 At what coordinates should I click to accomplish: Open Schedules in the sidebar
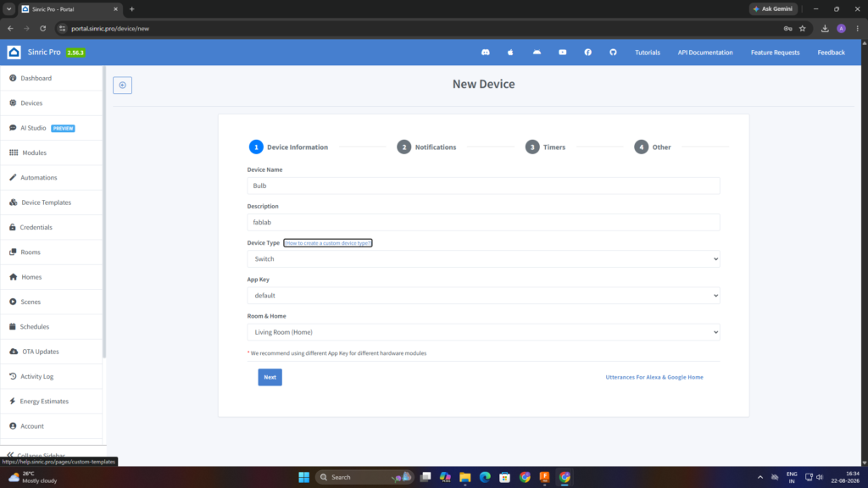[x=51, y=327]
